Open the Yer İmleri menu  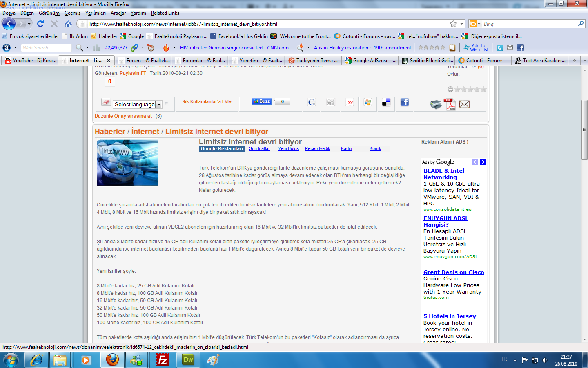96,13
